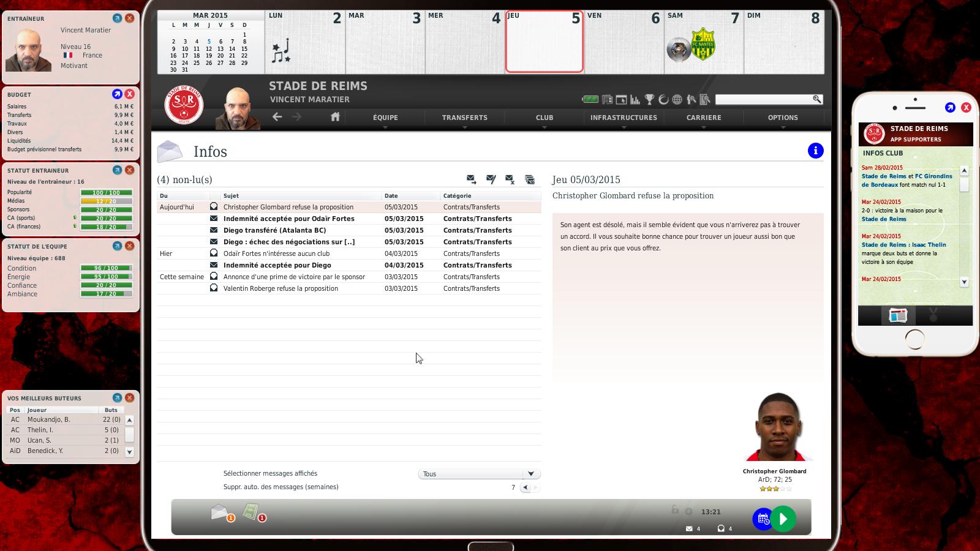Click the magnifier in the search field

coord(816,99)
